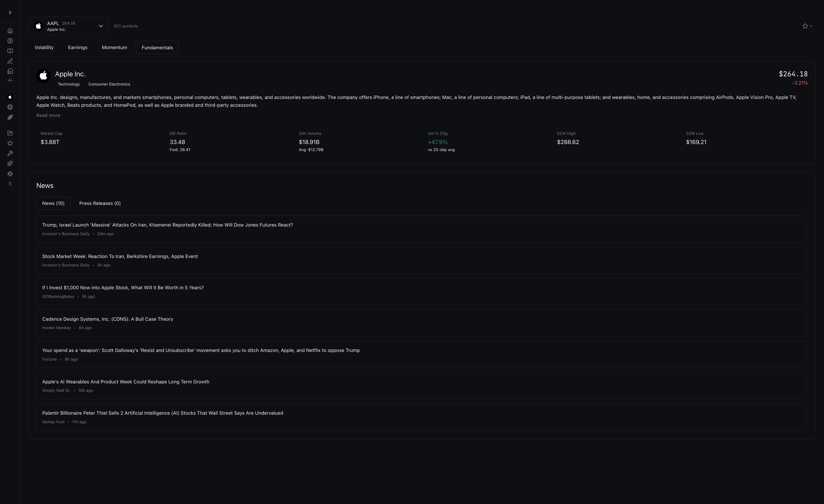824x504 pixels.
Task: Open the book icon in sidebar
Action: (10, 51)
